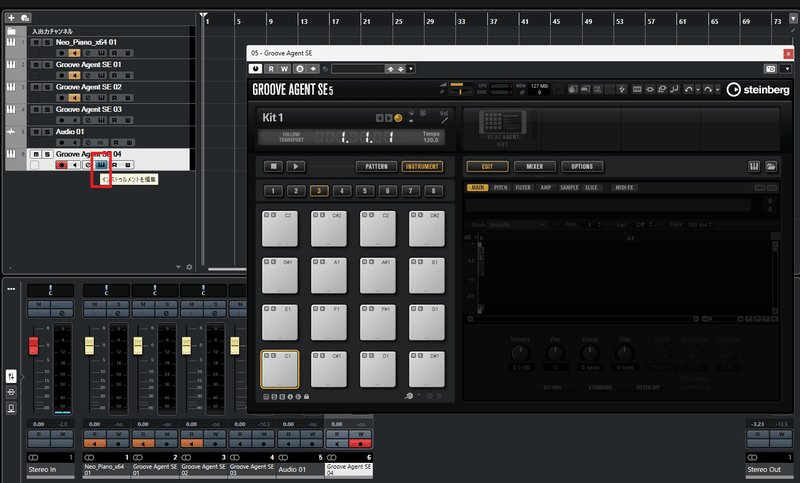Switch to the MIDI FX tab
The image size is (800, 483).
[624, 188]
